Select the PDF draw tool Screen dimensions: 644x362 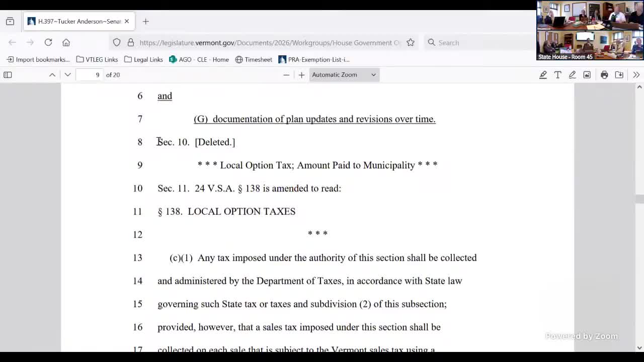click(572, 75)
